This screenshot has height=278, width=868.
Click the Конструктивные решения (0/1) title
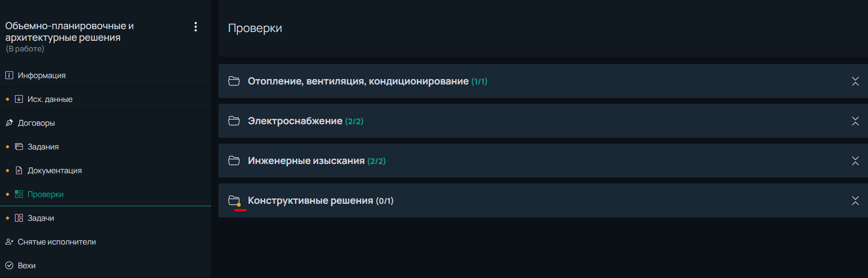pos(321,200)
